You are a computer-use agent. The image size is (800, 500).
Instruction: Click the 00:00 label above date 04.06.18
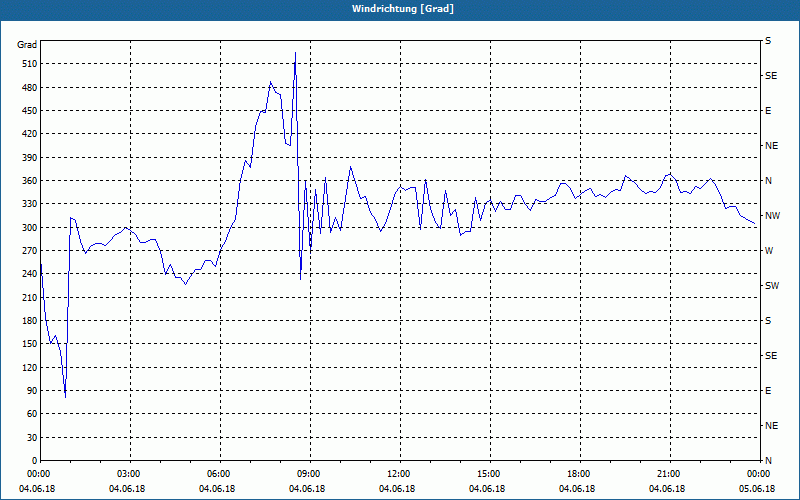pos(37,474)
